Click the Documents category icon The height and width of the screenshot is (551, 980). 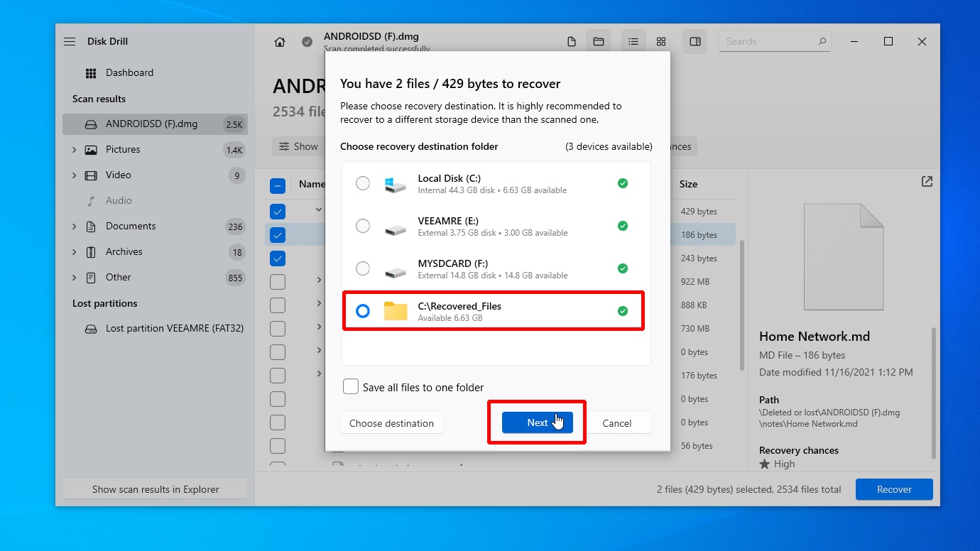[x=91, y=227]
